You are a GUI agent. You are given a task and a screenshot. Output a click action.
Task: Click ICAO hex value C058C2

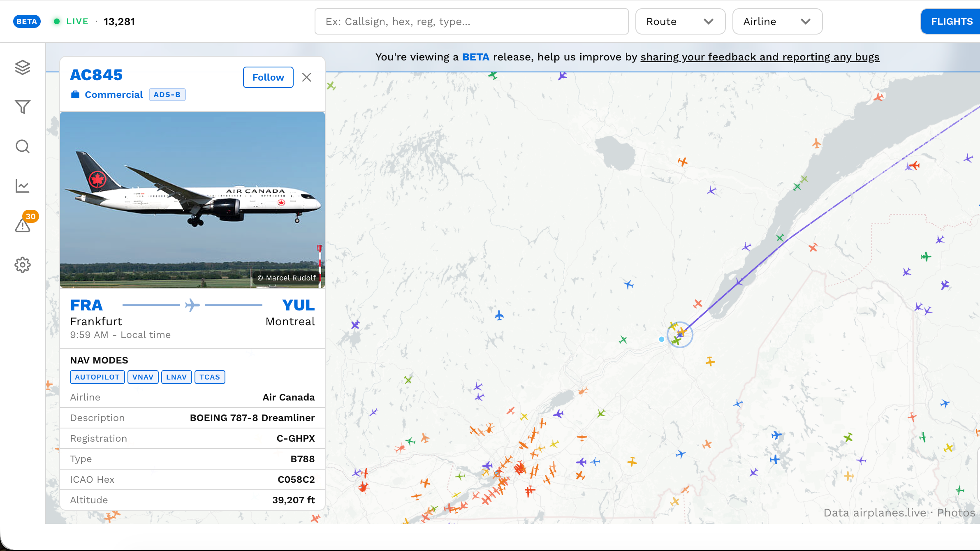[x=296, y=479]
